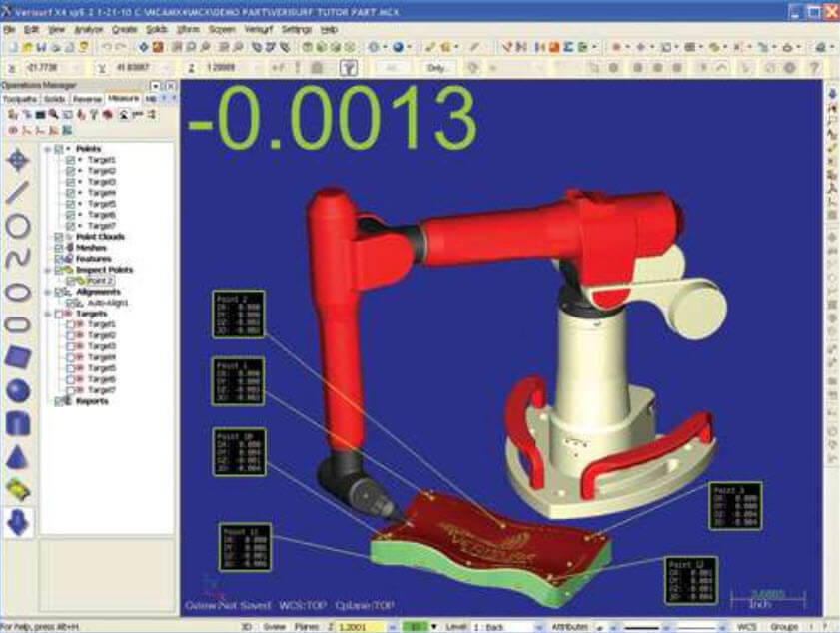Select Point 2 under Inspect Points
840x633 pixels.
coord(100,281)
